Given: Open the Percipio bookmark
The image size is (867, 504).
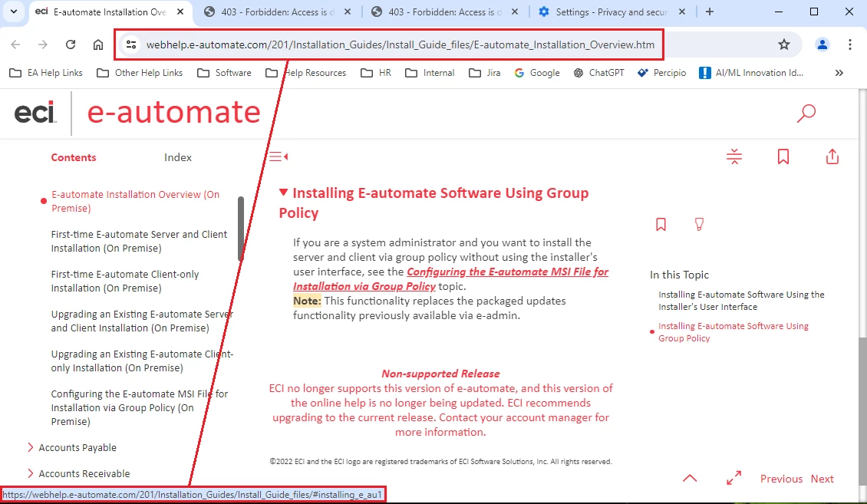Looking at the screenshot, I should pyautogui.click(x=662, y=73).
